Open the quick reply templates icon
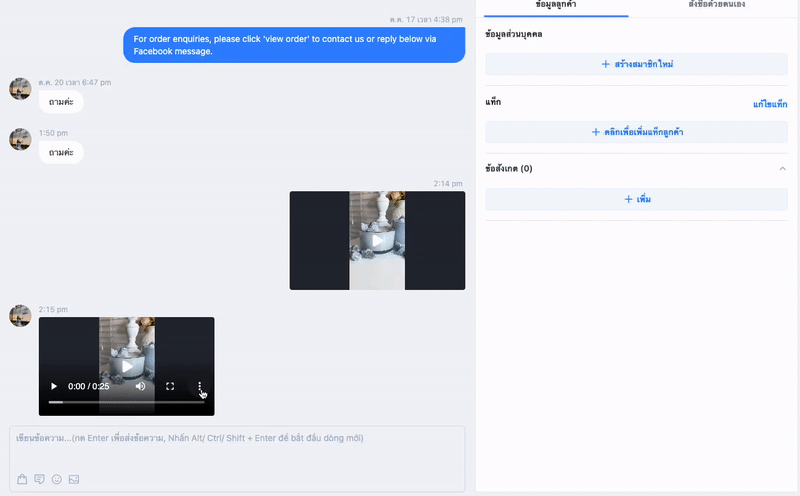Viewport: 800px width, 496px height. (x=39, y=479)
